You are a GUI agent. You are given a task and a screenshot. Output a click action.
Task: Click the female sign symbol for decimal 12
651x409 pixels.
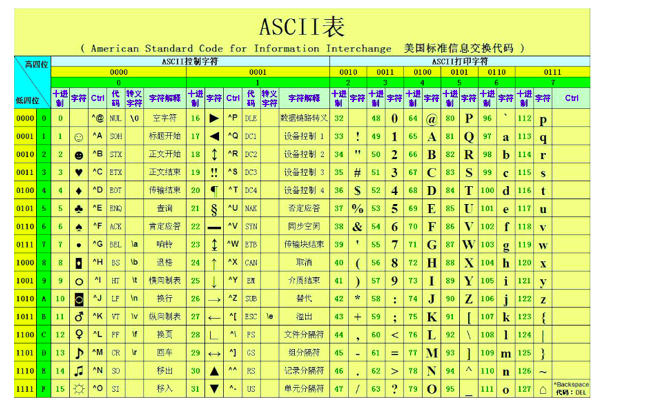point(78,335)
